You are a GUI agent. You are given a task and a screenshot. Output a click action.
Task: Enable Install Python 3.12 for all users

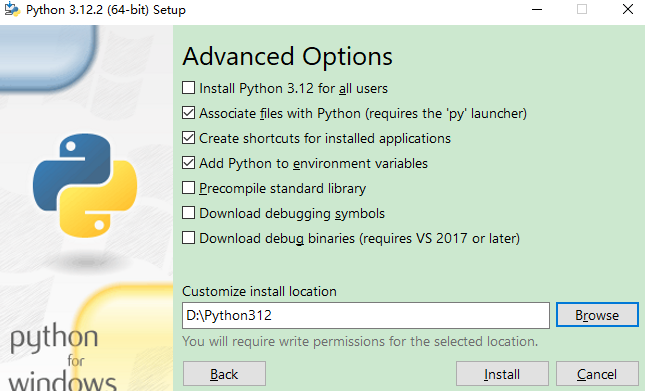188,88
